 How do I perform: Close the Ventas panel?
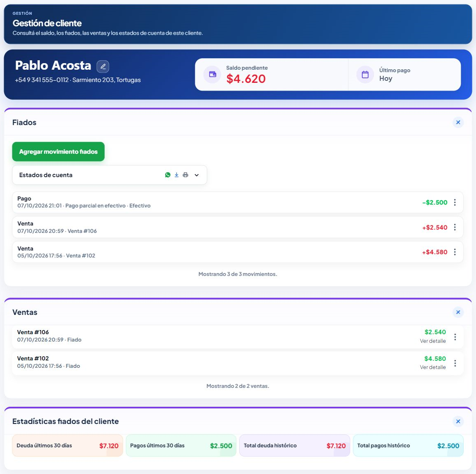458,312
